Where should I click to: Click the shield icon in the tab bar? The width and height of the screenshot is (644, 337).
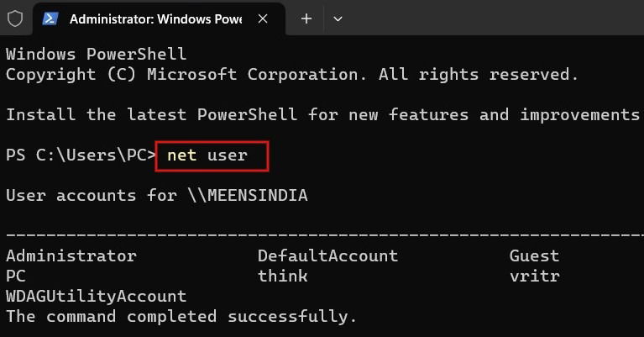click(x=15, y=18)
